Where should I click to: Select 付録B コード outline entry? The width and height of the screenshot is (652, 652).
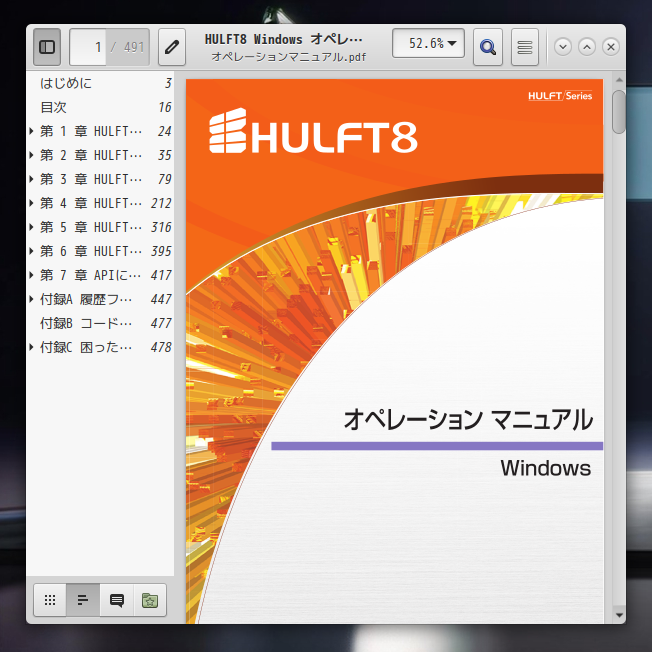tap(86, 324)
